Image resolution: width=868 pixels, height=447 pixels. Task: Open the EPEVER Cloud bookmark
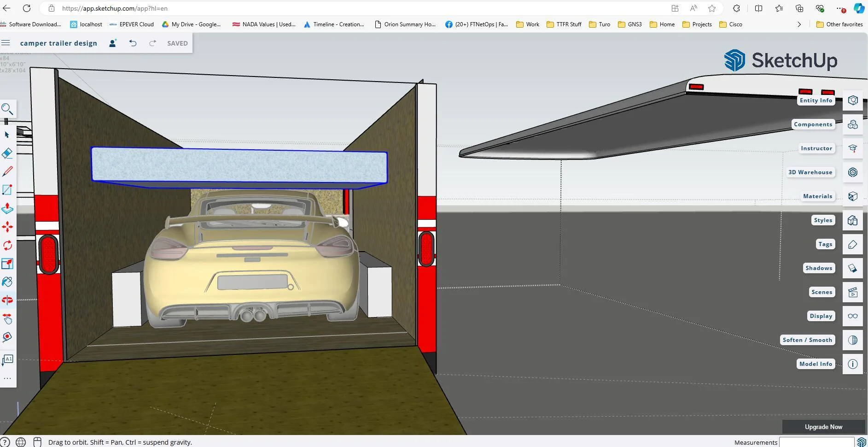[x=131, y=24]
